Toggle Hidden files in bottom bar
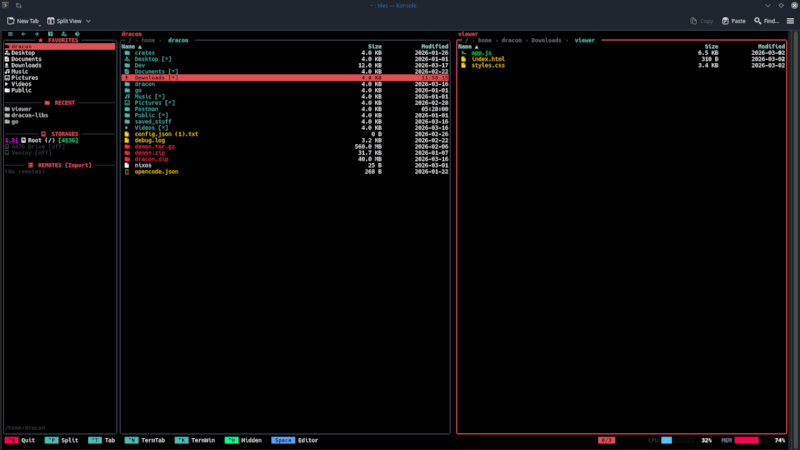The image size is (800, 450). click(243, 440)
